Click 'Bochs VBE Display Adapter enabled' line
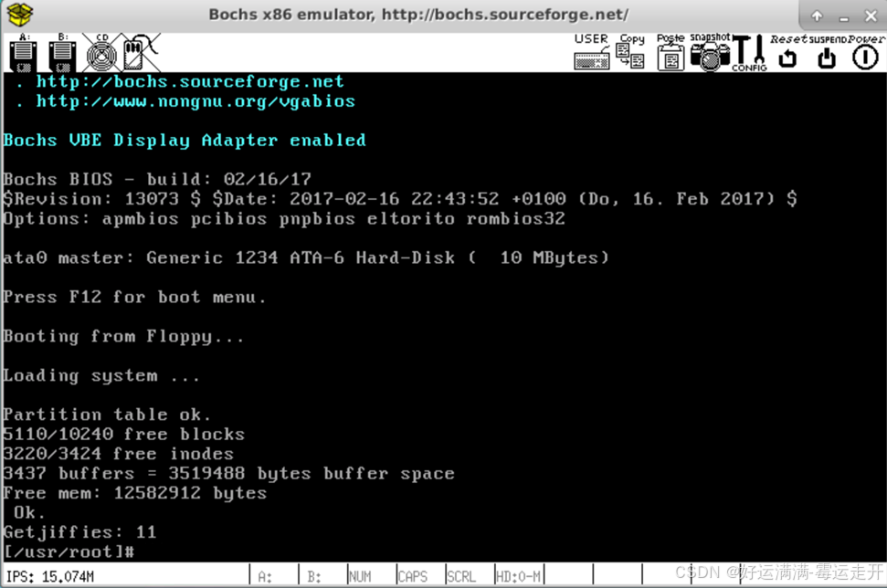Image resolution: width=887 pixels, height=588 pixels. click(x=185, y=141)
